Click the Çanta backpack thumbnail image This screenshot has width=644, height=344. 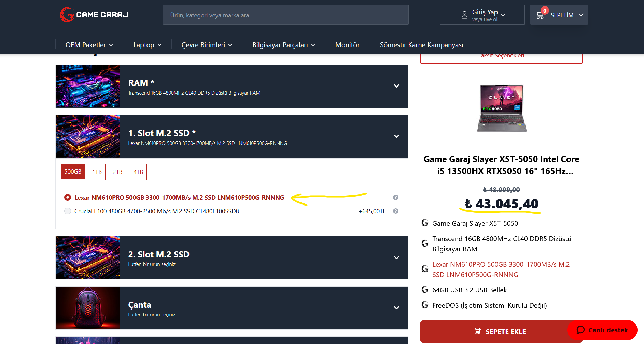click(x=88, y=308)
